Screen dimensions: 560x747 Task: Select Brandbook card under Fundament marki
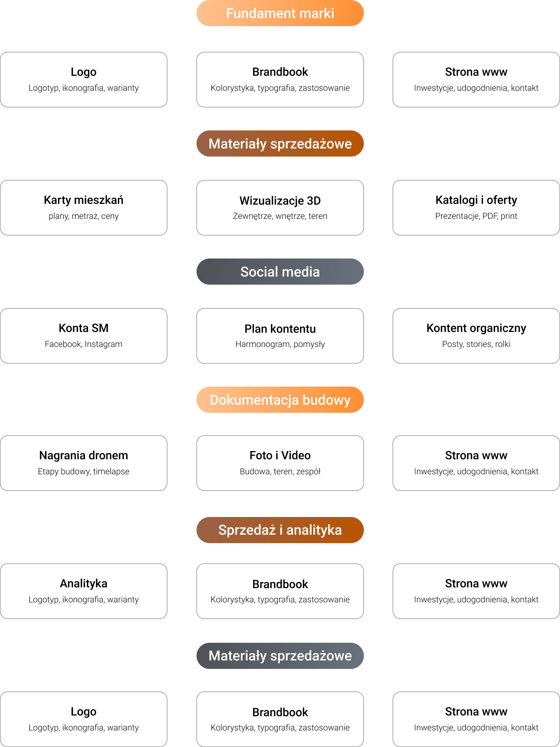(x=280, y=80)
